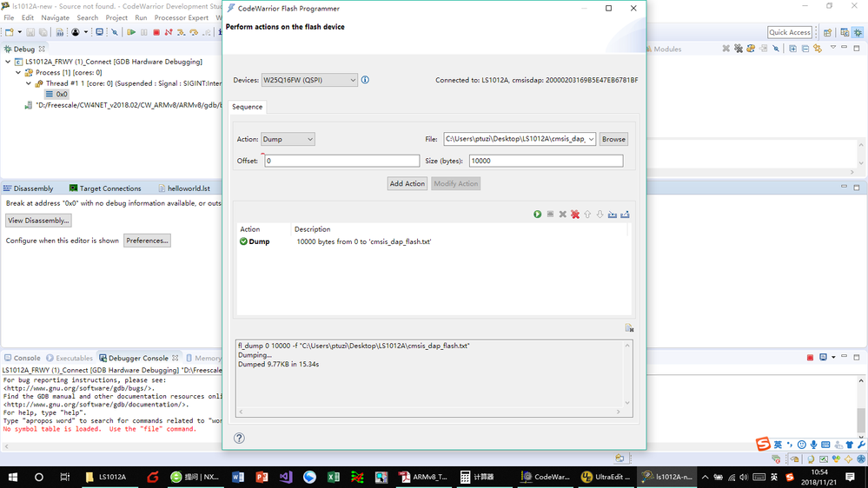
Task: Click the Step Into icon in toolbar
Action: point(181,32)
